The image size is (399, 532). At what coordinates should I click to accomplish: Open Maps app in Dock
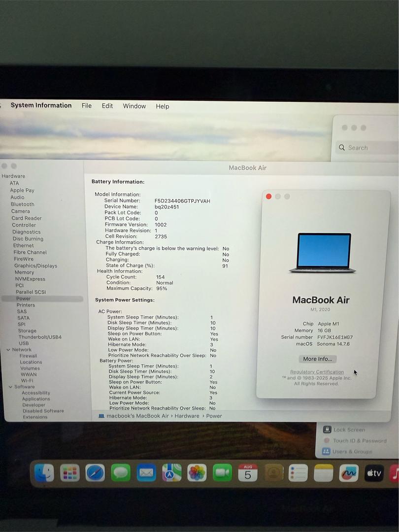tap(172, 472)
